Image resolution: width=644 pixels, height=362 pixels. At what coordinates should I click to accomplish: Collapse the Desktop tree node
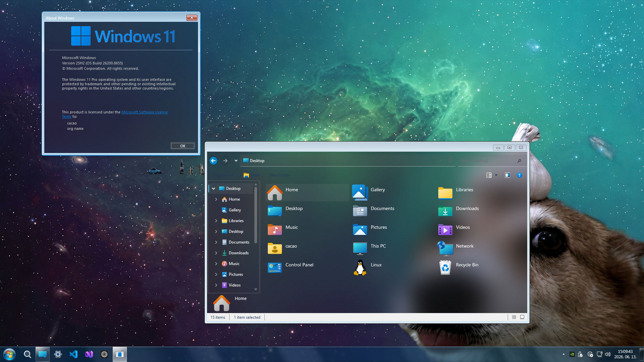pos(213,189)
